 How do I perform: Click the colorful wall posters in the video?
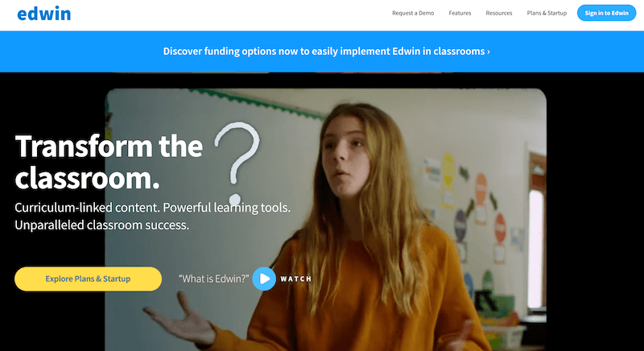pyautogui.click(x=473, y=205)
